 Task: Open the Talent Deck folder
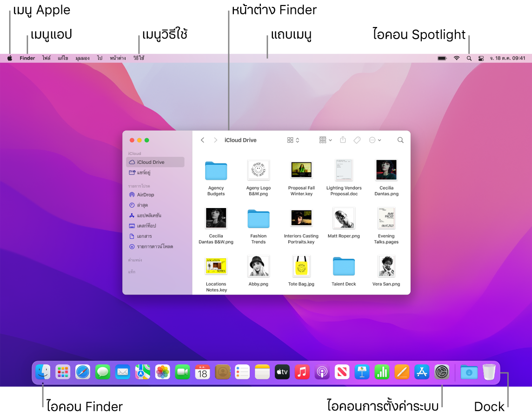[x=344, y=266]
